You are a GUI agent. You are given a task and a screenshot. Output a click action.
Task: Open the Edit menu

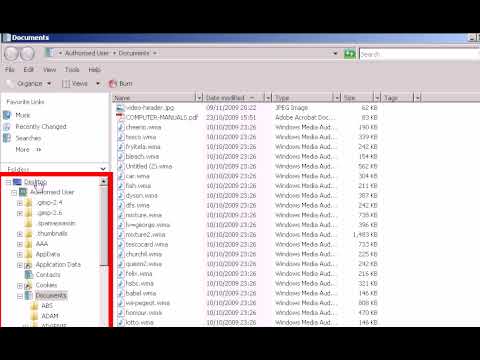point(29,70)
